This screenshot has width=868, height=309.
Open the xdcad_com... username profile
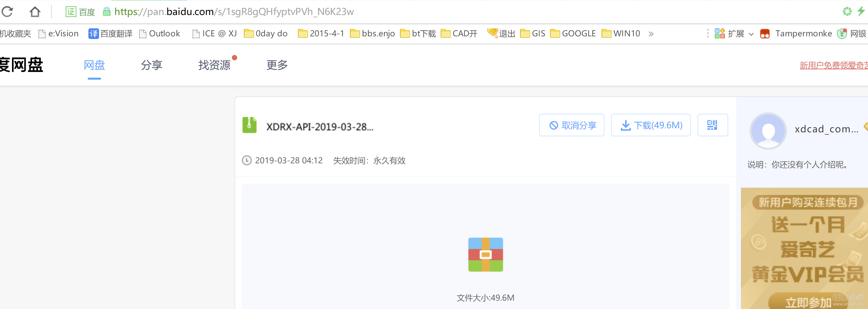[x=827, y=129]
